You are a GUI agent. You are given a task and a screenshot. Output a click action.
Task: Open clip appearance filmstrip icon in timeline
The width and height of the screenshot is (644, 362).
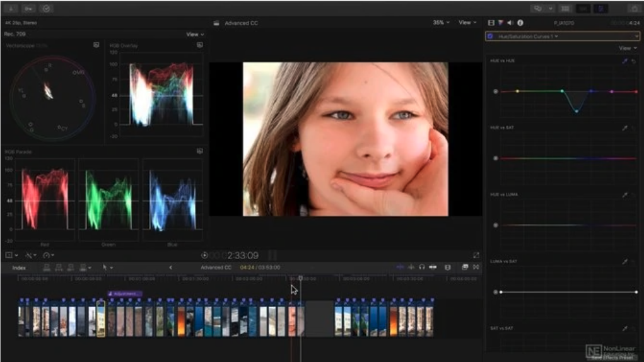448,267
